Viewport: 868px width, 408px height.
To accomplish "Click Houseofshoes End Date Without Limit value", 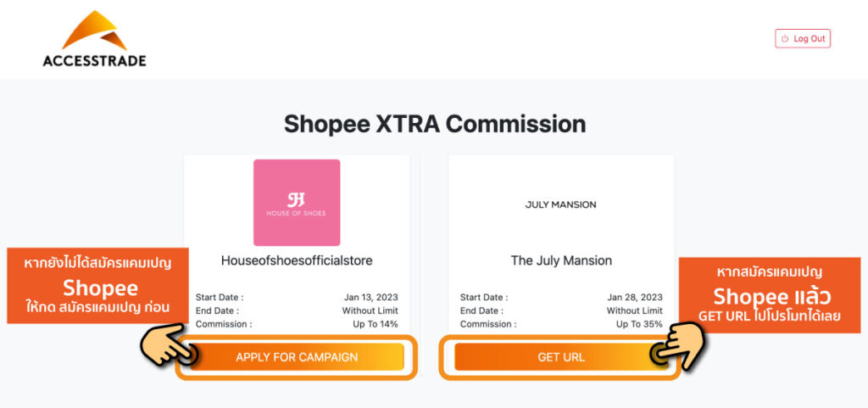I will (x=370, y=310).
